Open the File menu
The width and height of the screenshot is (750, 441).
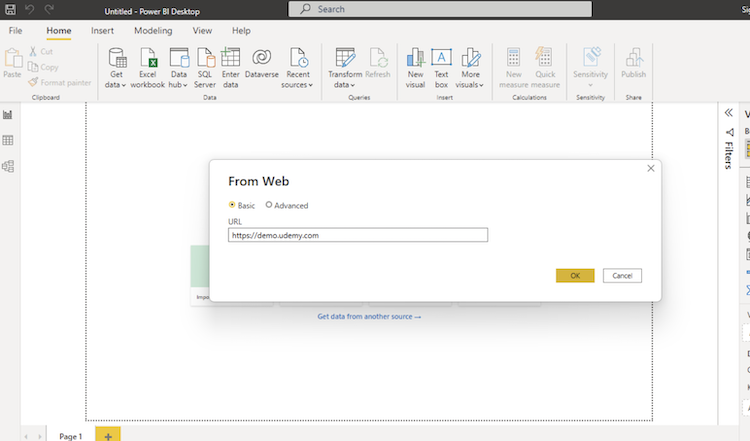tap(15, 31)
